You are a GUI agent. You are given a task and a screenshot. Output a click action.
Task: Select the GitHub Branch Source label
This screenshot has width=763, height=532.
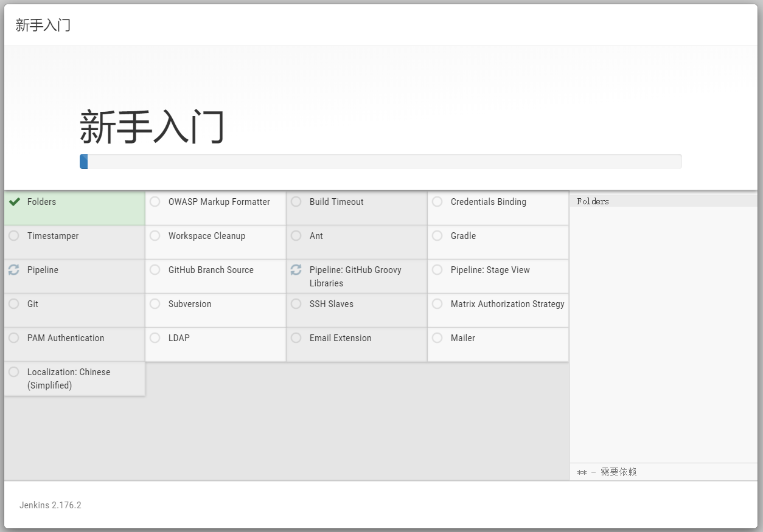pos(211,270)
